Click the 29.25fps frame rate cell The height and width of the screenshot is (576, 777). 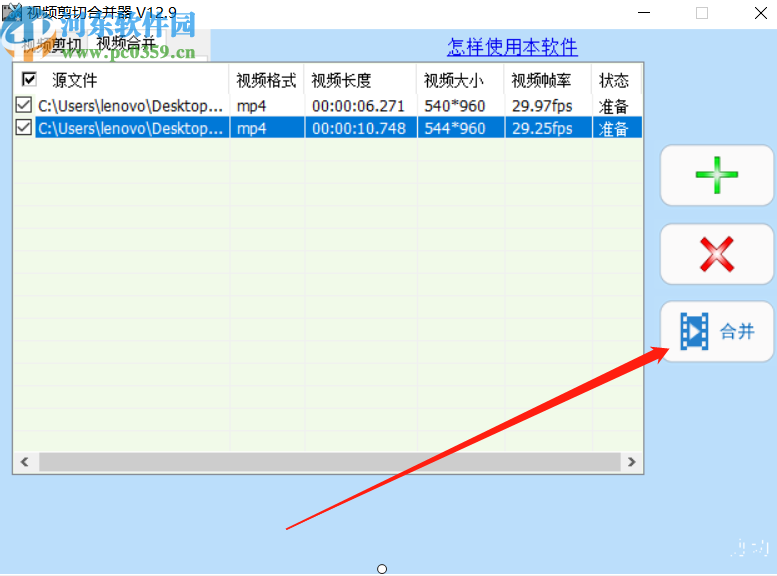point(542,128)
